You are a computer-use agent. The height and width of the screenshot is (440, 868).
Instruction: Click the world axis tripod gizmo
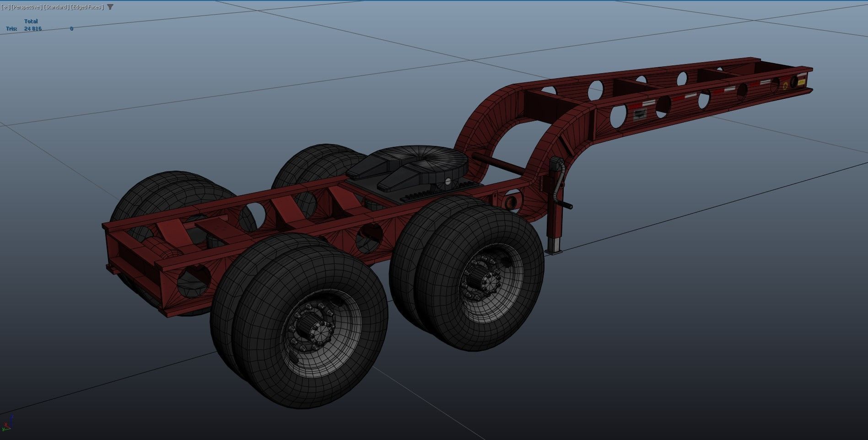click(x=7, y=424)
